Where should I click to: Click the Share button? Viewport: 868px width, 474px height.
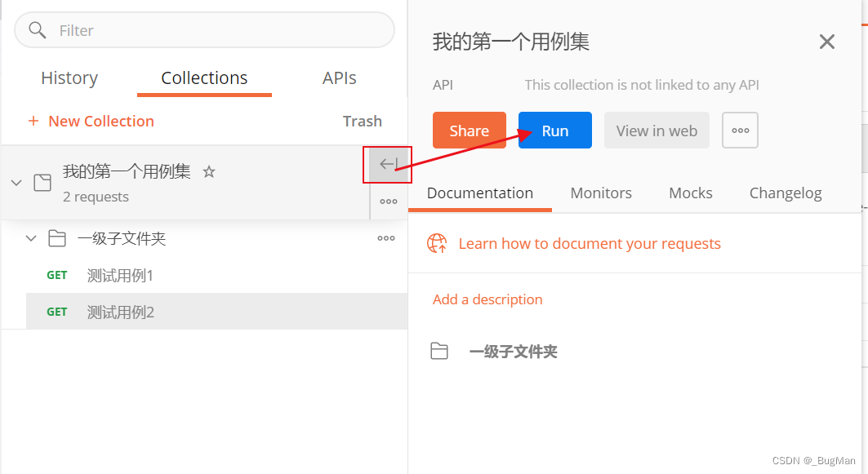(470, 131)
